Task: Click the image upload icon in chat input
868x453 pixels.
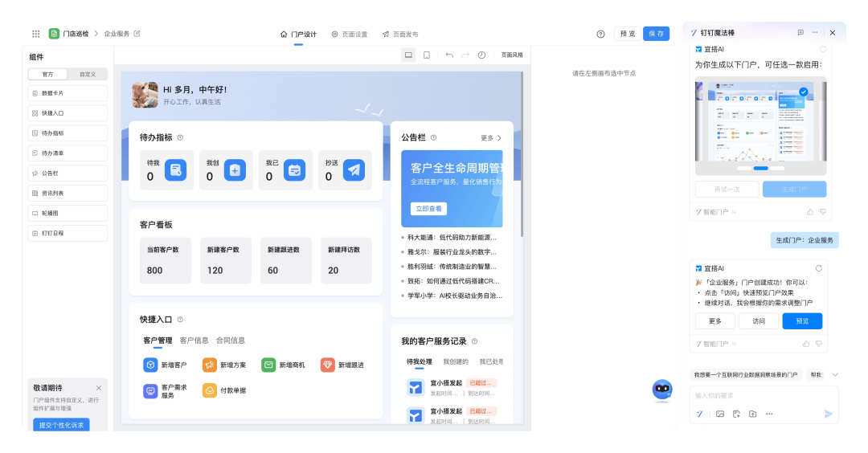Action: pyautogui.click(x=720, y=414)
